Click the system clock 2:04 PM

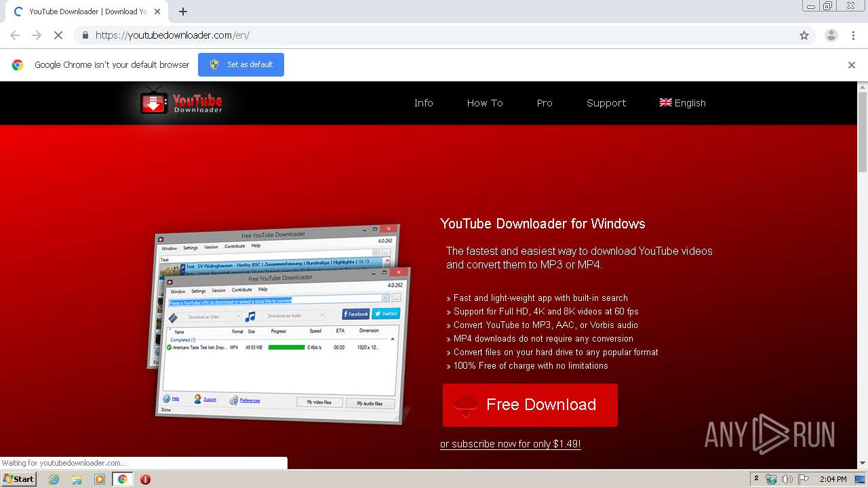tap(833, 479)
